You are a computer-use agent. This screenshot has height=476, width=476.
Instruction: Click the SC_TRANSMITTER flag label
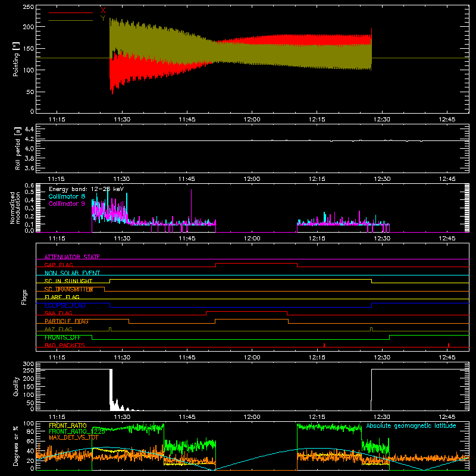(69, 289)
